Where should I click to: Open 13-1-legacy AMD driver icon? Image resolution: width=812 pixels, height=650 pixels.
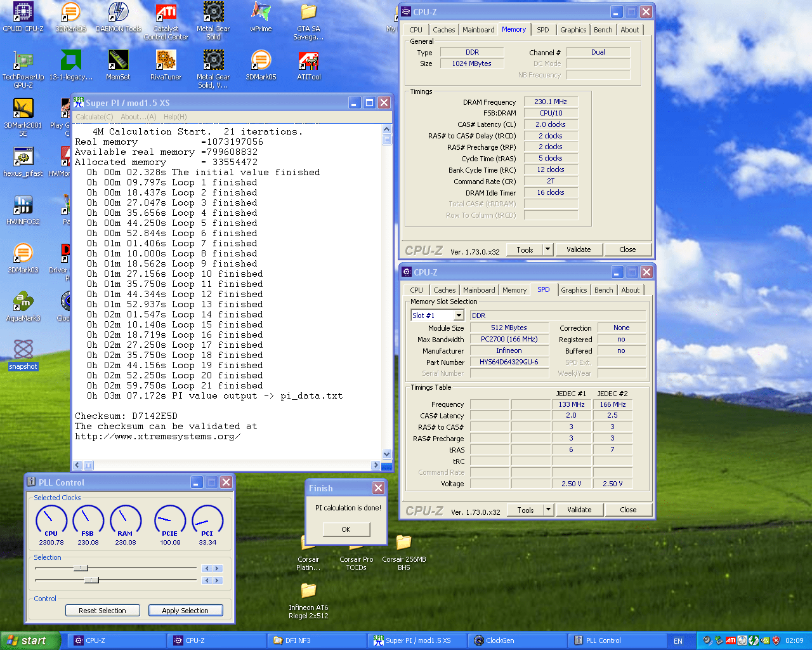71,66
